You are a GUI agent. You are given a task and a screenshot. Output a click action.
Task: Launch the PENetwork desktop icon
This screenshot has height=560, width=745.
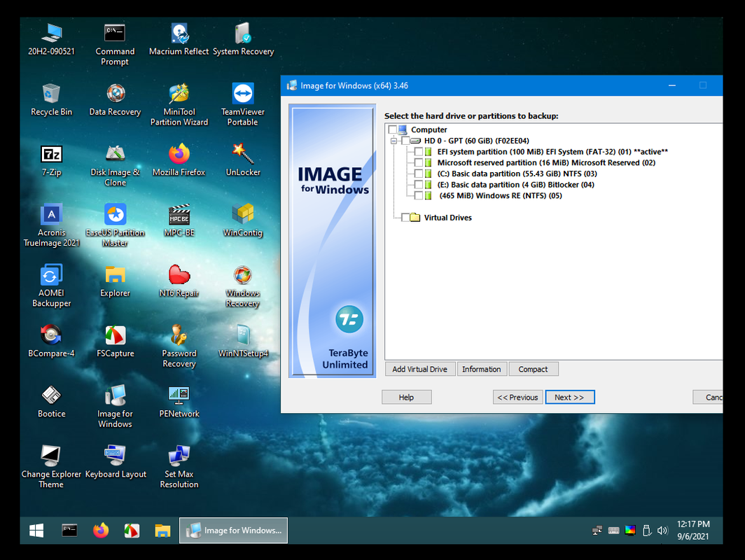179,401
